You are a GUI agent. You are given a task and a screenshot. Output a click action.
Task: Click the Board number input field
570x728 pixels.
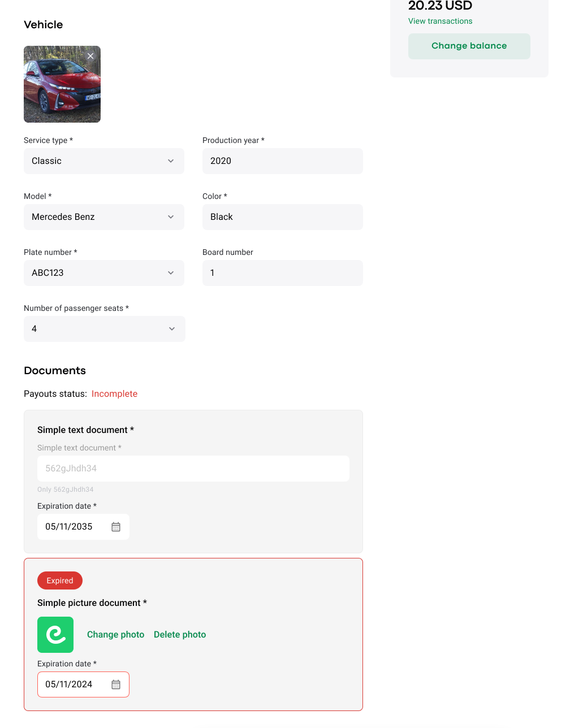coord(282,273)
